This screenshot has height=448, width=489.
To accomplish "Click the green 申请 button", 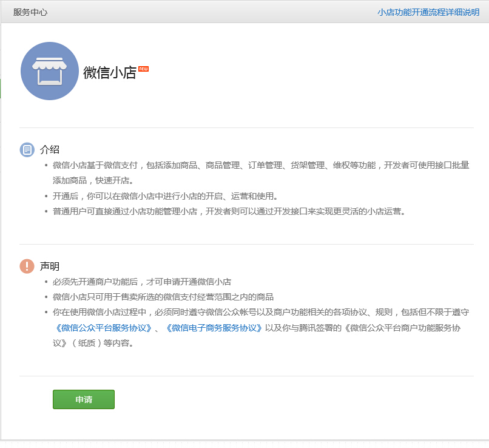I will [84, 399].
